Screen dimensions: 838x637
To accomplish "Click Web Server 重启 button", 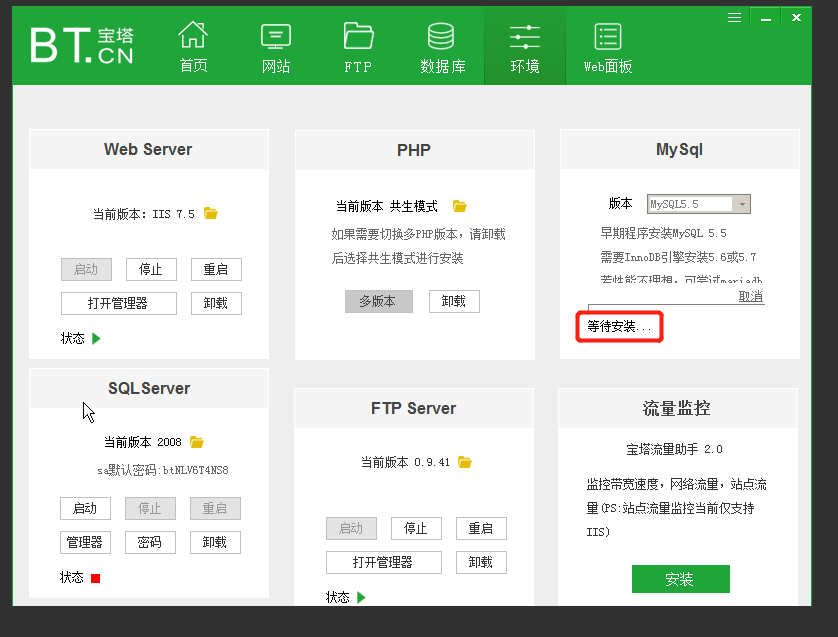I will pos(216,269).
